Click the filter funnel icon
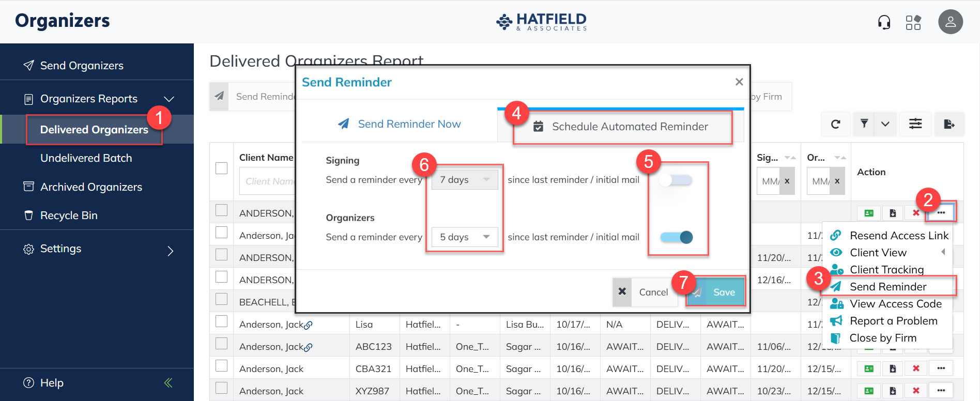Image resolution: width=980 pixels, height=401 pixels. pos(864,124)
